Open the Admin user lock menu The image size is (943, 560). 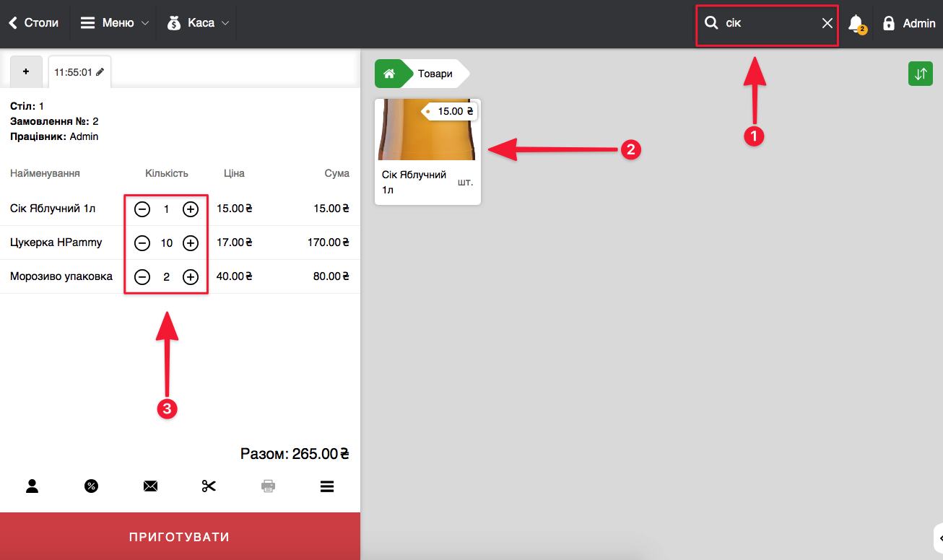(909, 23)
